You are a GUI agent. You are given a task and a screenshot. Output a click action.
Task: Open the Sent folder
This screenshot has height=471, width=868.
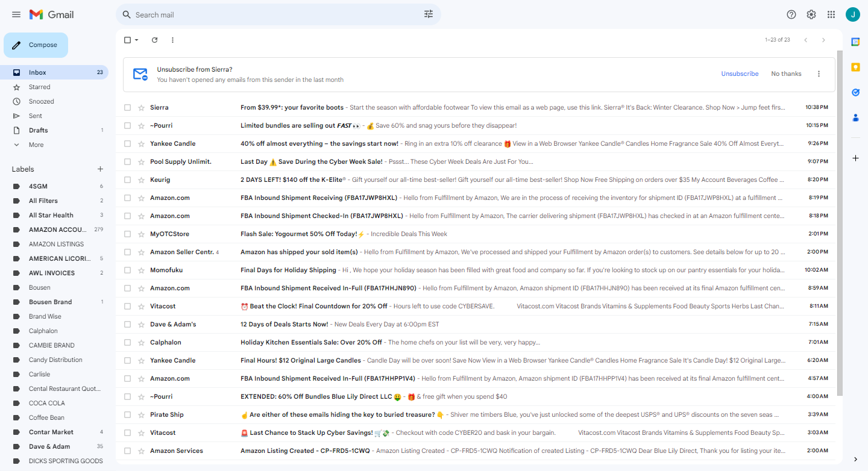[54, 116]
